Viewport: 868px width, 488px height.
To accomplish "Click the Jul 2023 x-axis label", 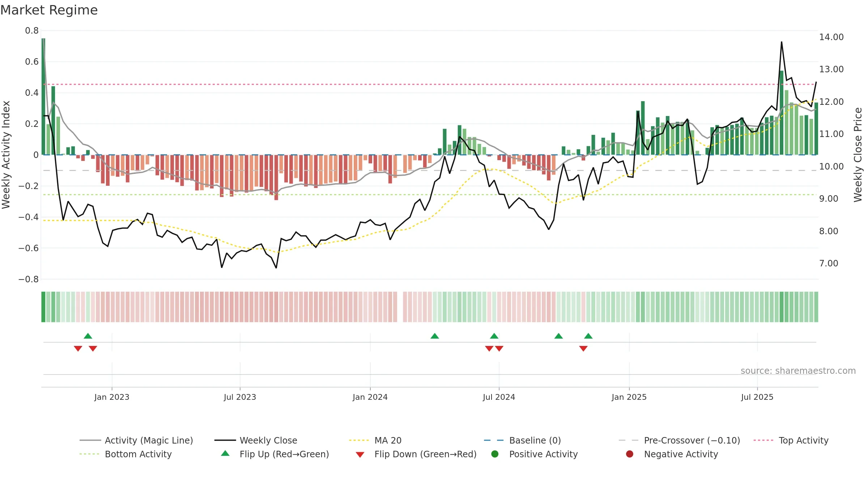I will point(240,397).
